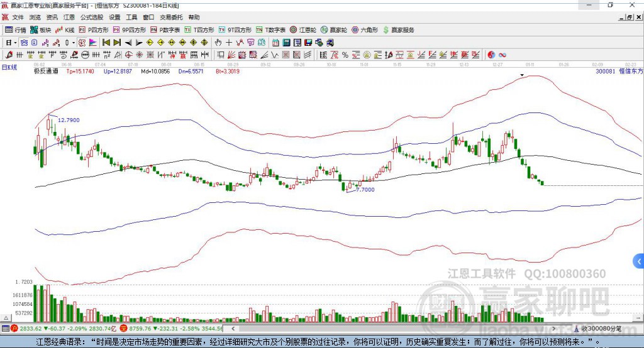644x348 pixels.
Task: Click the 12.7900 high price label
Action: [69, 120]
